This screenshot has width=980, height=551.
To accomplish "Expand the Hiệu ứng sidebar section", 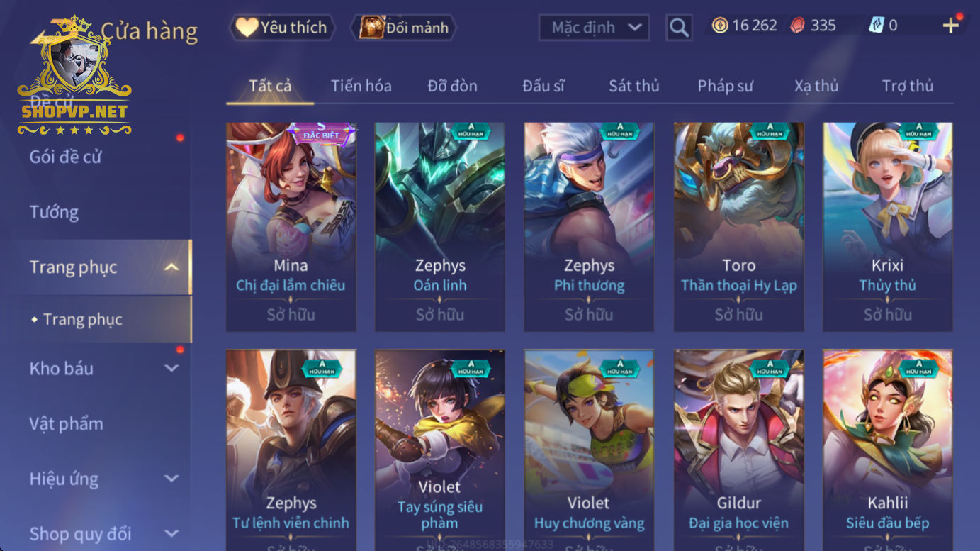I will (x=171, y=479).
